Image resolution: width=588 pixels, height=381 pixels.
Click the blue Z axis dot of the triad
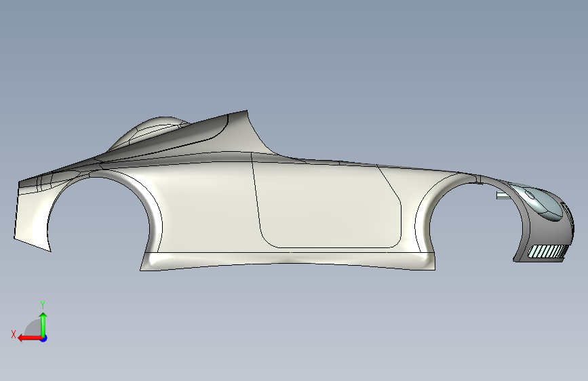44,338
